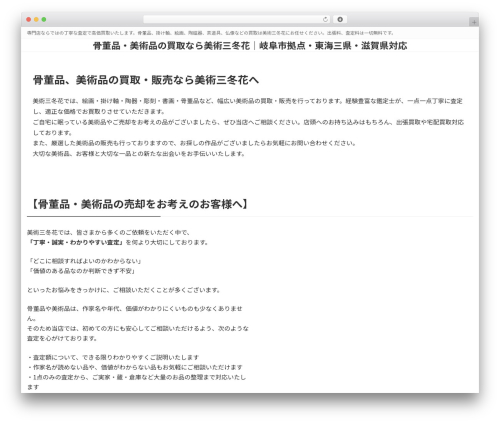Click bold text 「丁寧・誠実・わかりやすい査定」
Image resolution: width=500 pixels, height=423 pixels.
point(76,243)
